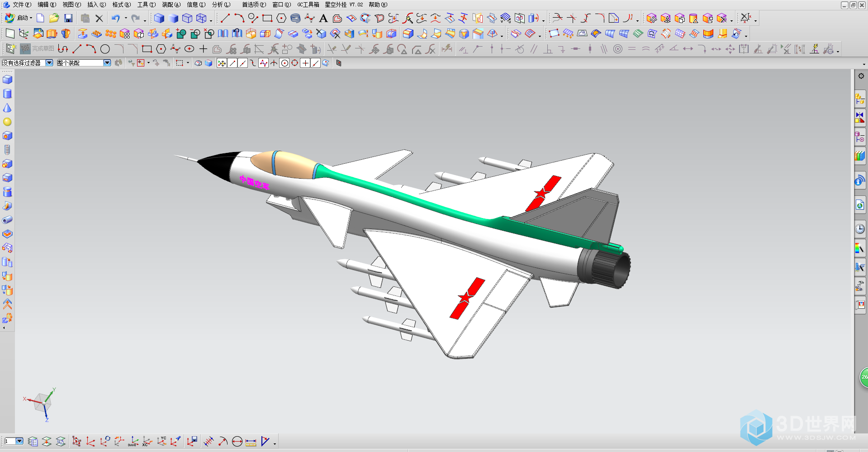Open the 编辑(E) menu
868x452 pixels.
pos(47,5)
